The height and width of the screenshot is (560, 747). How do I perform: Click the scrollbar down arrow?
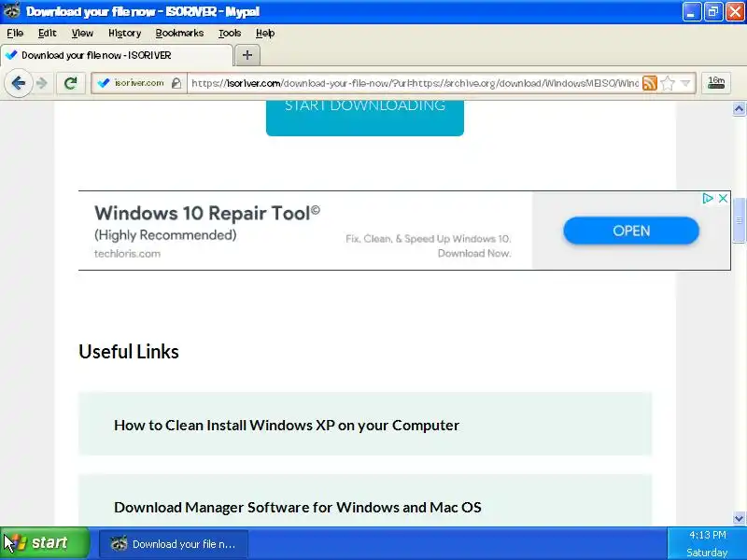(739, 518)
